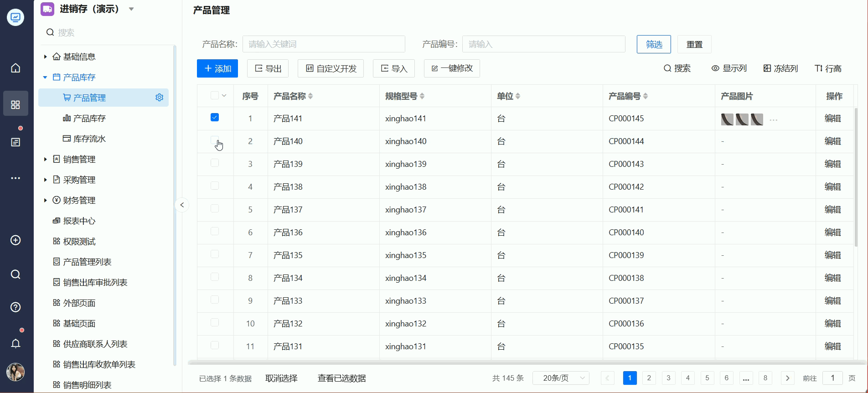Sort by 产品名称 column sort arrows
The width and height of the screenshot is (868, 393).
tap(310, 96)
